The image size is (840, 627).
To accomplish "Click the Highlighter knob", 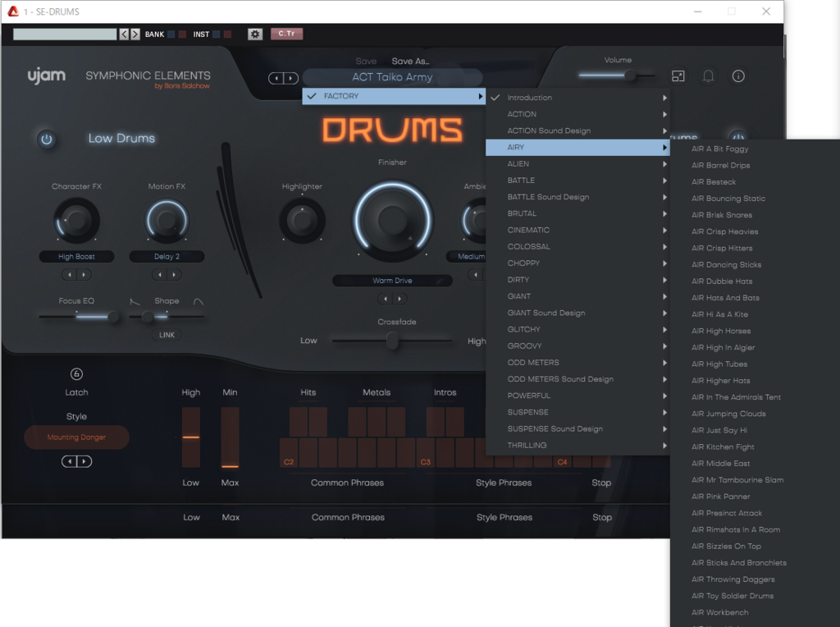I will [302, 220].
